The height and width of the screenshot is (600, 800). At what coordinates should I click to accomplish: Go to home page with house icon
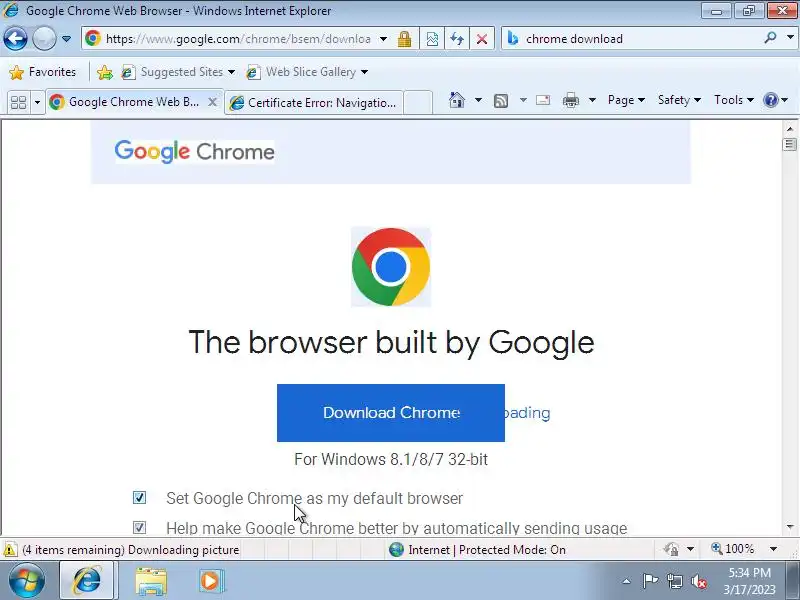click(x=457, y=100)
